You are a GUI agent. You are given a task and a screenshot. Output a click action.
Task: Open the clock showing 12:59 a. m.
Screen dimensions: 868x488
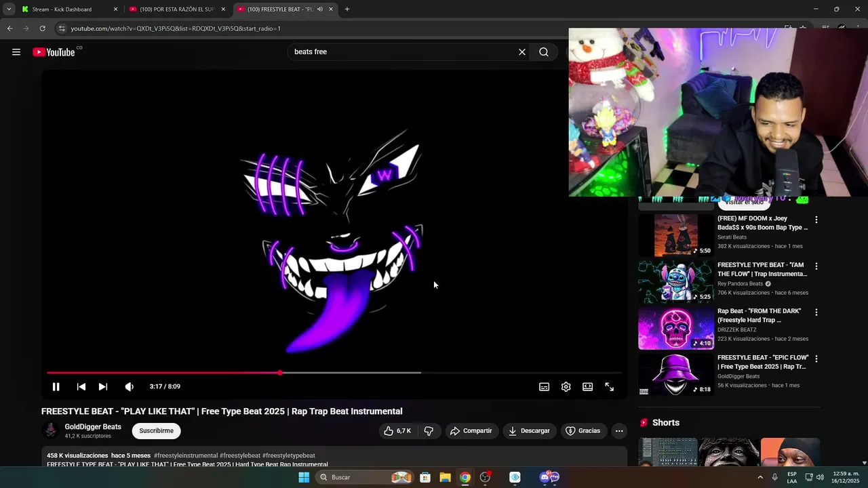844,477
